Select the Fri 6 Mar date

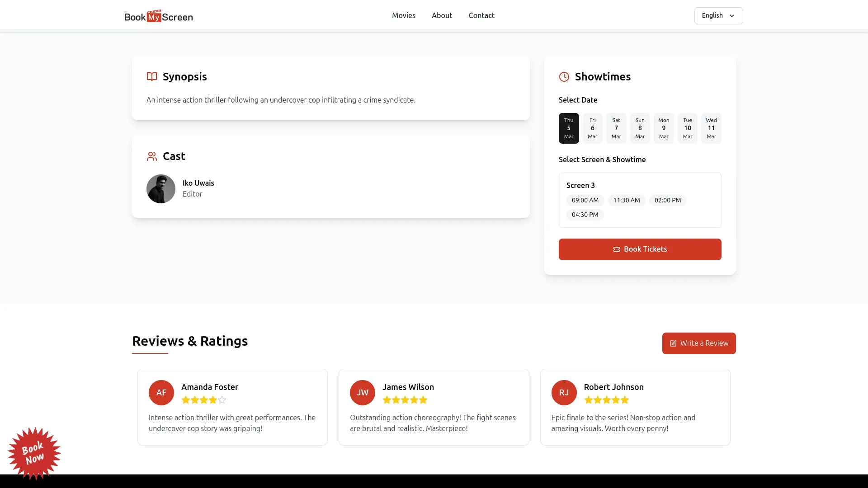[x=592, y=128]
